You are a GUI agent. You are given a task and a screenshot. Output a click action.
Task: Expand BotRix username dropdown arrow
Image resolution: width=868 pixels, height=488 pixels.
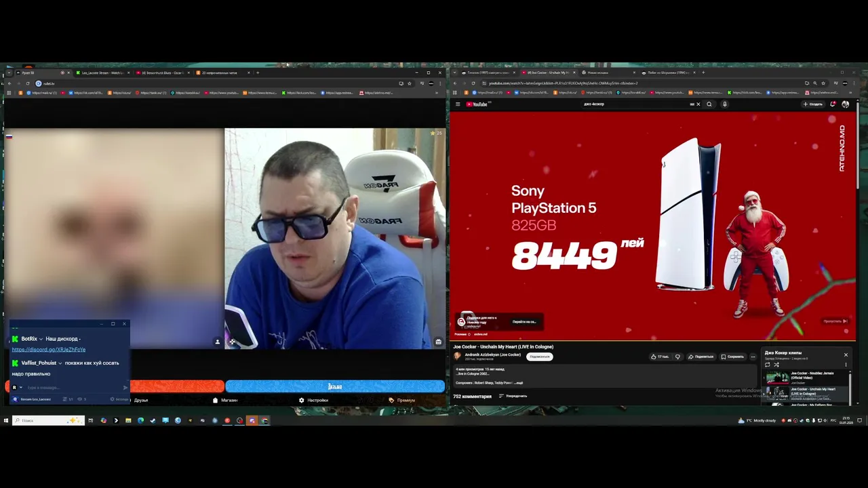(x=41, y=339)
